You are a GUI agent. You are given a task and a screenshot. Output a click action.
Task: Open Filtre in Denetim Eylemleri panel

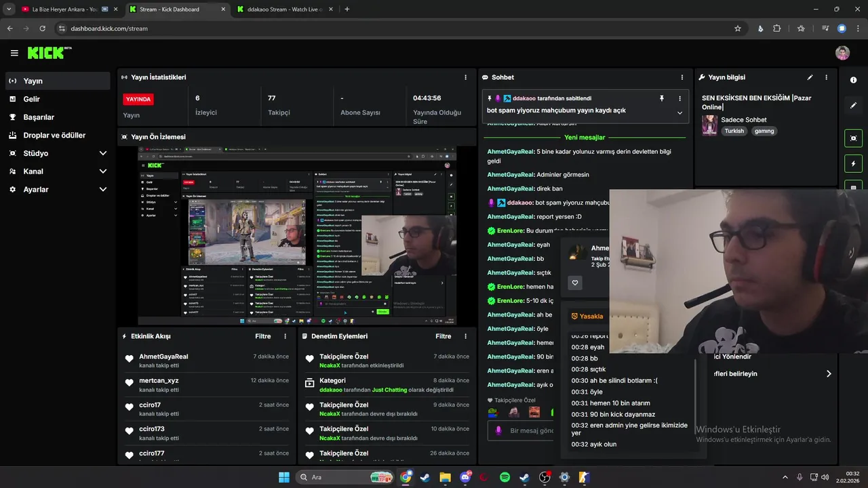click(443, 336)
